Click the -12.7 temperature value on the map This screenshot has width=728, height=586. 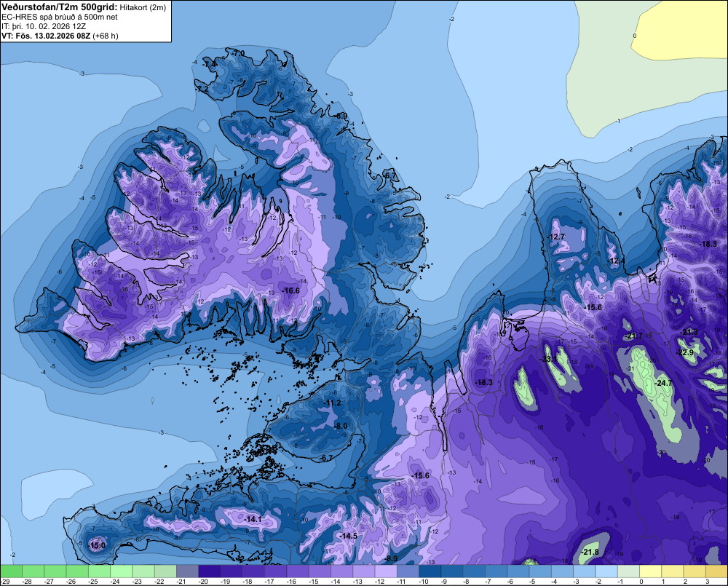tap(555, 237)
